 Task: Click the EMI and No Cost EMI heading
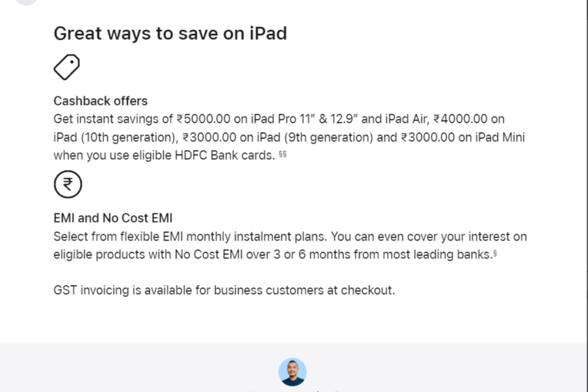point(113,218)
